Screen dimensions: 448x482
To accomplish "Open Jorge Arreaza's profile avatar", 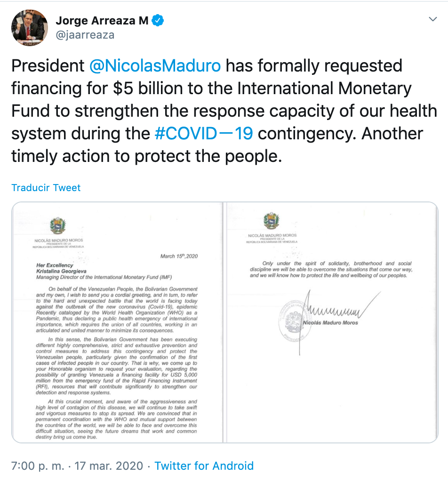I will point(30,27).
